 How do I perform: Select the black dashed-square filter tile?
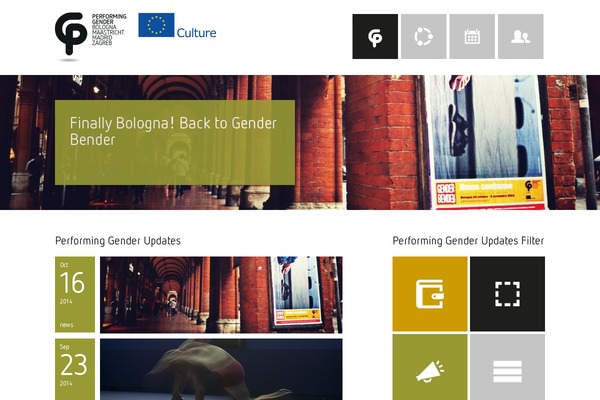click(x=507, y=294)
